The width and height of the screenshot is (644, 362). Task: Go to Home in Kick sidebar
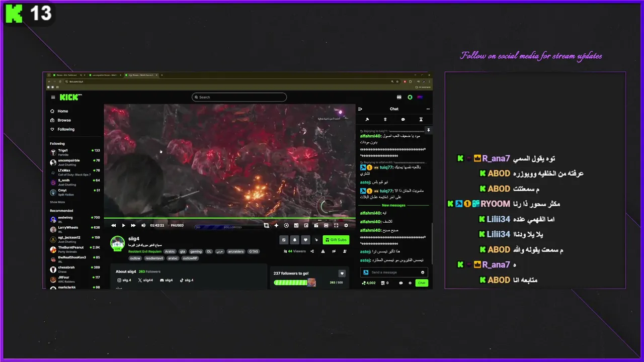click(x=59, y=111)
